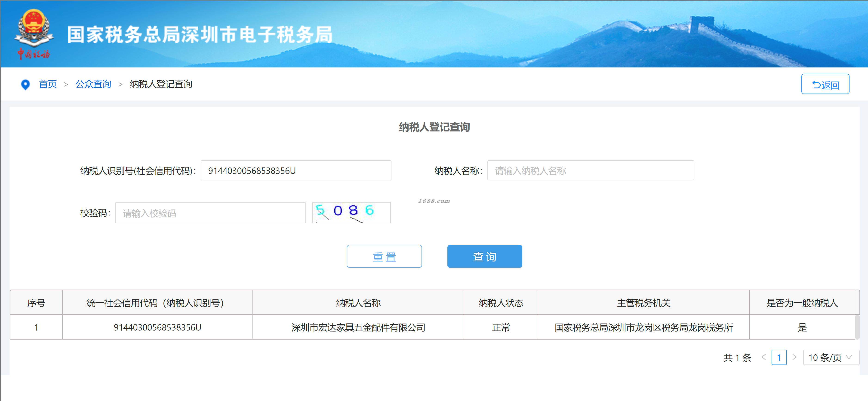868x401 pixels.
Task: Select page 1 in pagination
Action: pyautogui.click(x=779, y=358)
